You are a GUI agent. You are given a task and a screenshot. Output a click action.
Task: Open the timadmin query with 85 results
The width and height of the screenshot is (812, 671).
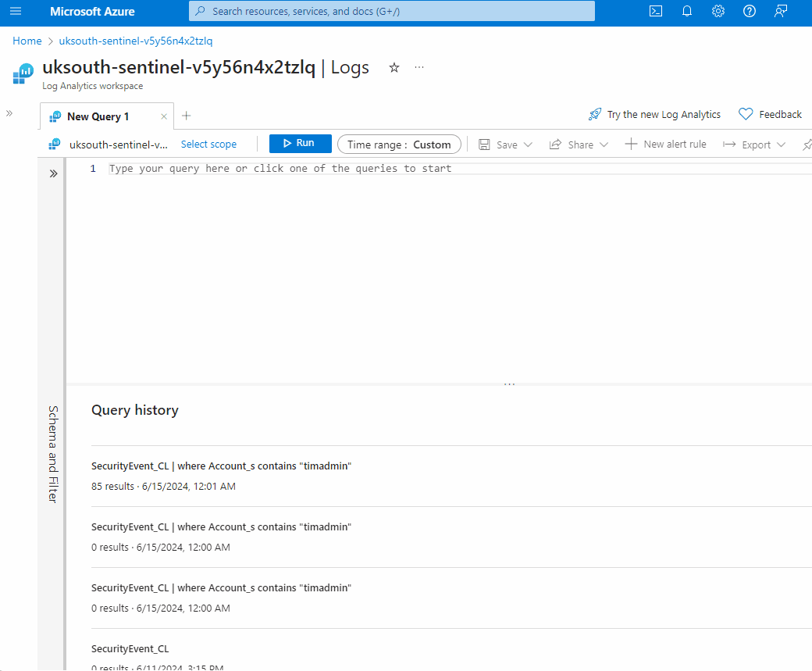tap(221, 466)
